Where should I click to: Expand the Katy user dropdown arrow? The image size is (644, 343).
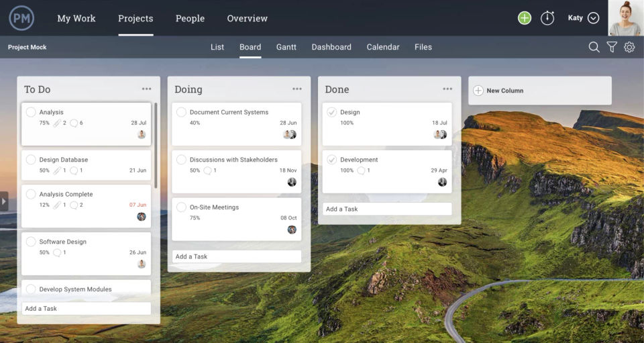point(594,18)
